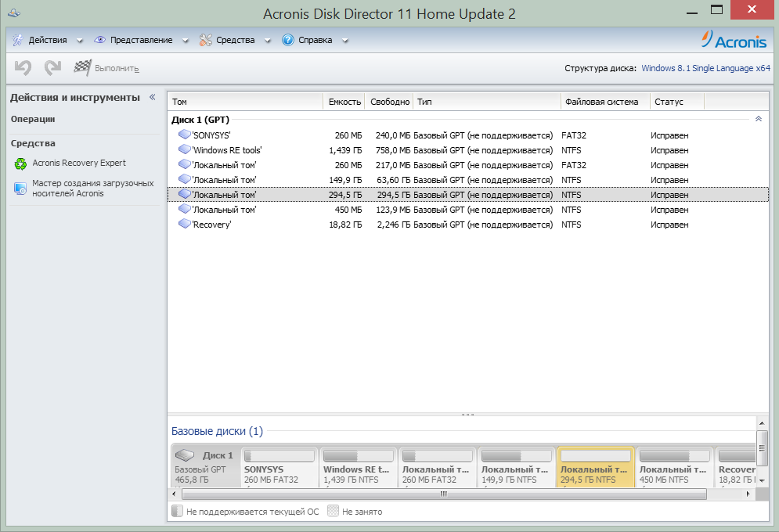
Task: Select the SONYSYS partition block in disk map
Action: [280, 467]
